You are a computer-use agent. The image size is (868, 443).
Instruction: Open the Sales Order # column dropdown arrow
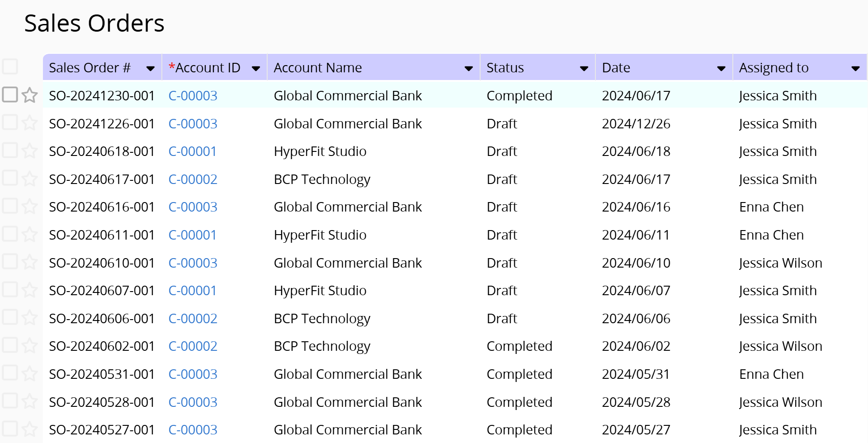151,69
